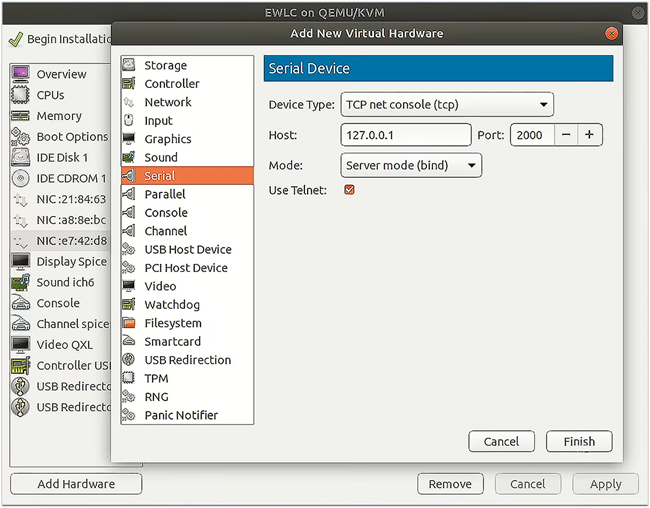Select TPM in the hardware list
The image size is (650, 508).
(x=187, y=378)
